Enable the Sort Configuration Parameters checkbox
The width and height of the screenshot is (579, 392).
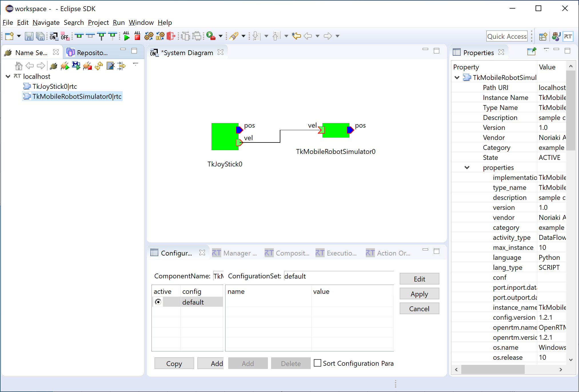(x=317, y=363)
